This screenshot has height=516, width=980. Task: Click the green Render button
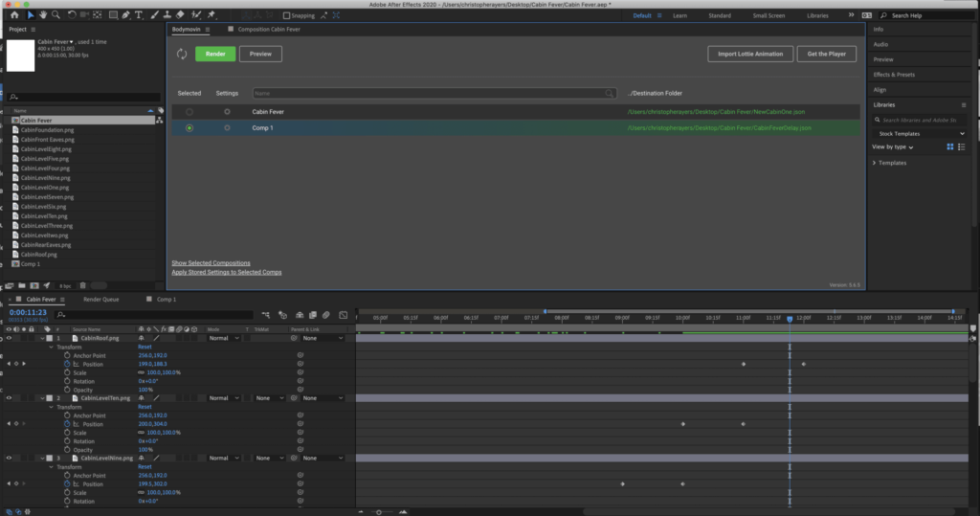coord(215,54)
